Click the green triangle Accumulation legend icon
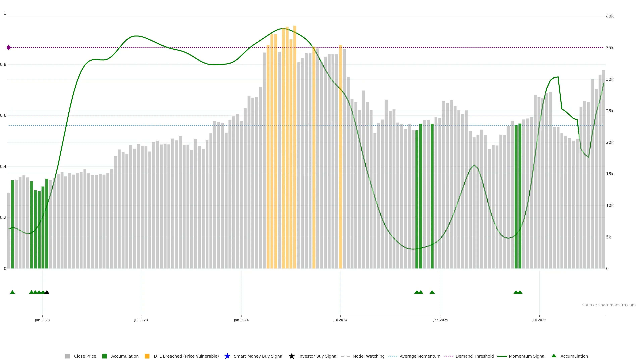Screen dimensions: 644x362 554,356
